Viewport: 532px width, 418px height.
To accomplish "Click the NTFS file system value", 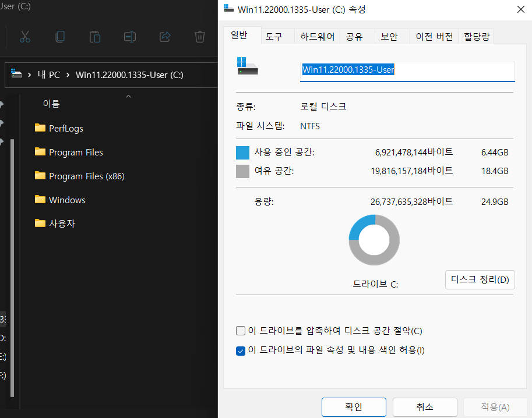I will [x=310, y=126].
